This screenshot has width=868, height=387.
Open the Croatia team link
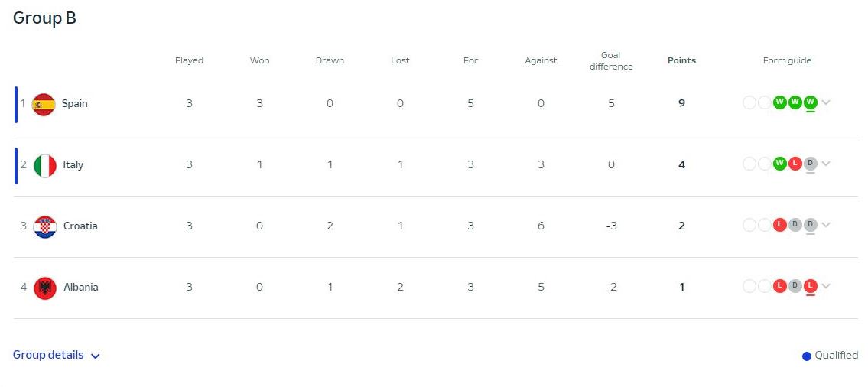point(80,226)
